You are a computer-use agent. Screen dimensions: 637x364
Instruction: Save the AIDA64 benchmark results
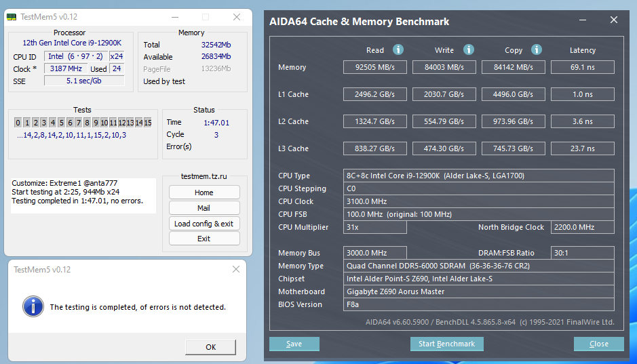(294, 344)
